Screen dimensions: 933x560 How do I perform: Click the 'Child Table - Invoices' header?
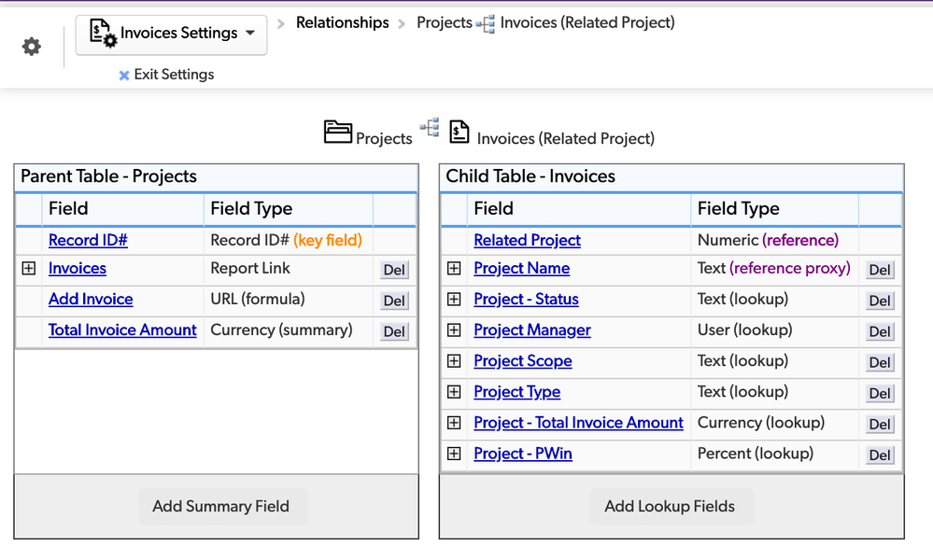pyautogui.click(x=671, y=176)
